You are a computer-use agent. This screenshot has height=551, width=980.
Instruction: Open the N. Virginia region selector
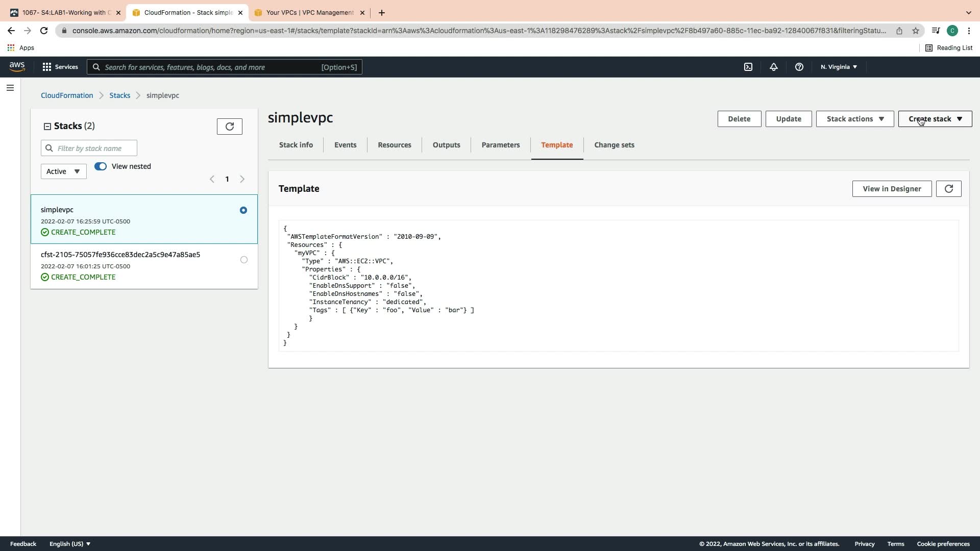pos(838,67)
